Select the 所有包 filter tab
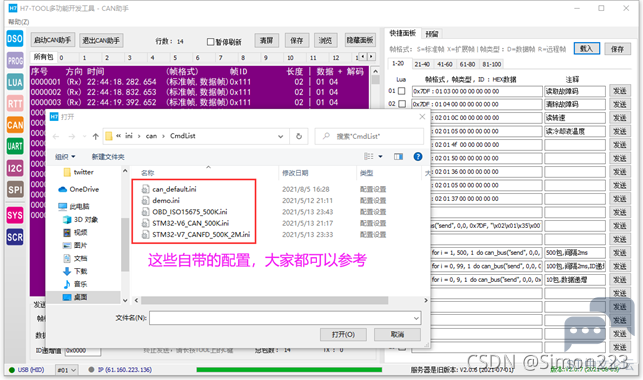 43,57
